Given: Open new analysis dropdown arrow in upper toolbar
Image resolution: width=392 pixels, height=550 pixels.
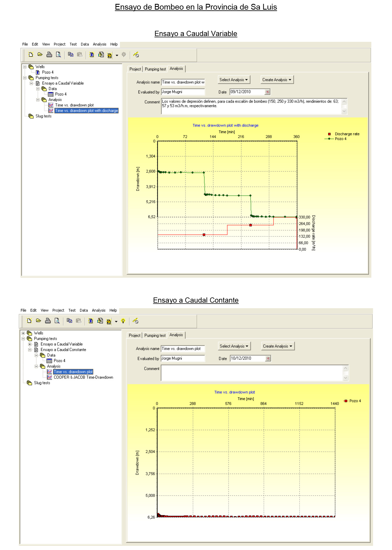Looking at the screenshot, I should tap(117, 55).
